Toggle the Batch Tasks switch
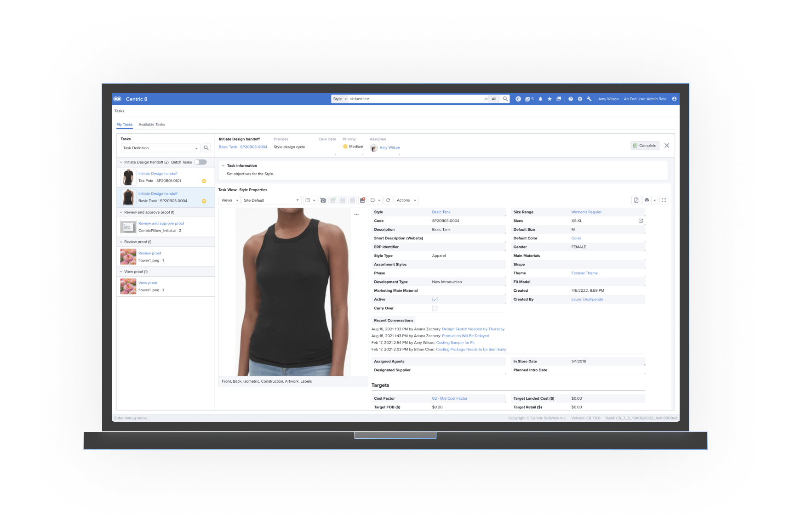This screenshot has width=790, height=532. coord(200,162)
